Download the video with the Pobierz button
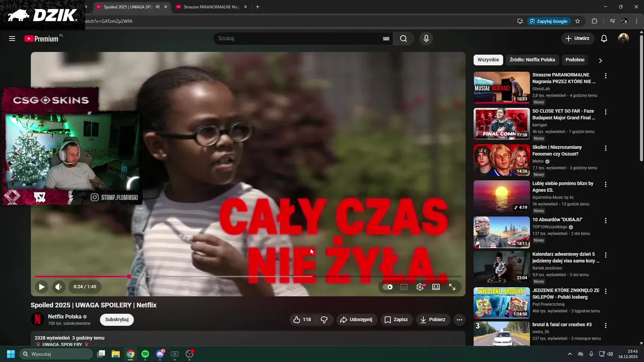 coord(433,320)
